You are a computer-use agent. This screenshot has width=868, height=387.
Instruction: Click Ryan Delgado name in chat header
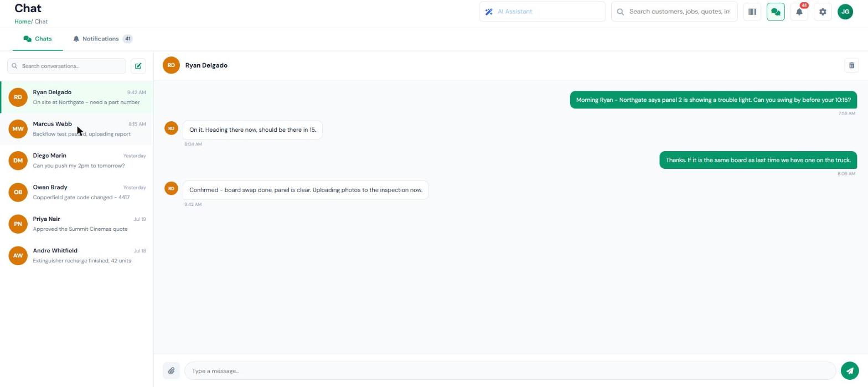[x=206, y=65]
